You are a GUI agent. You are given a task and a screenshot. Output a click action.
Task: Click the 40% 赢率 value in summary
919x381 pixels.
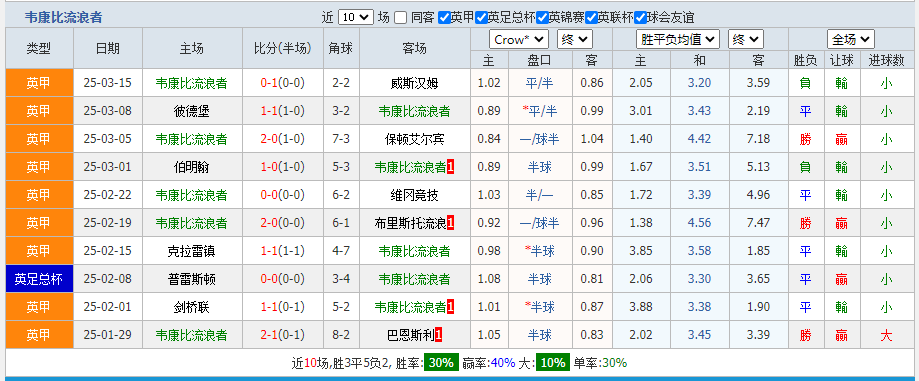503,363
